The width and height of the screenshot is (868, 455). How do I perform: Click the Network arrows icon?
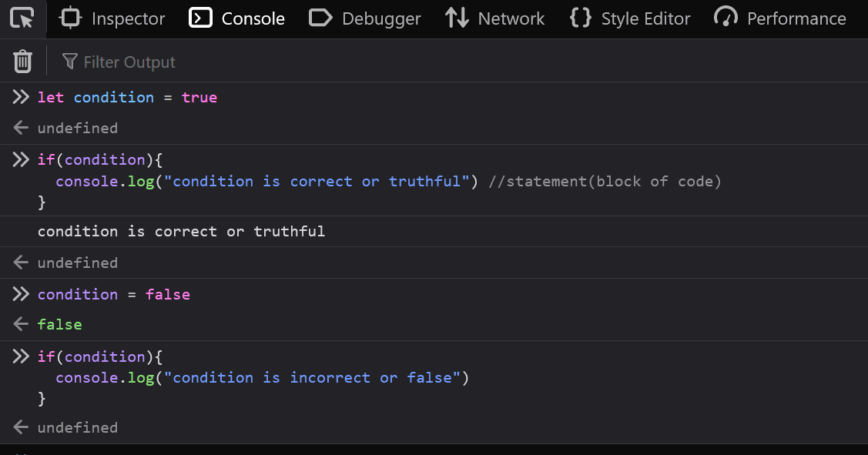click(457, 18)
